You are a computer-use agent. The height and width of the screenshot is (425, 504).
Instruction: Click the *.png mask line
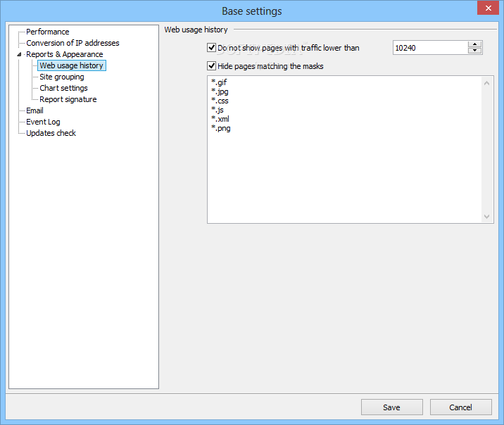pos(221,128)
